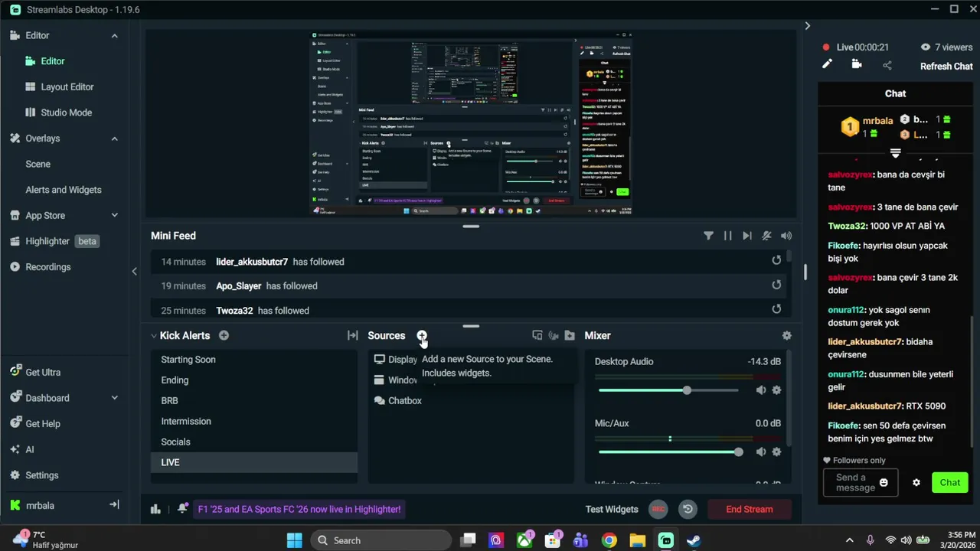
Task: Click Get Ultra in sidebar
Action: (x=35, y=373)
